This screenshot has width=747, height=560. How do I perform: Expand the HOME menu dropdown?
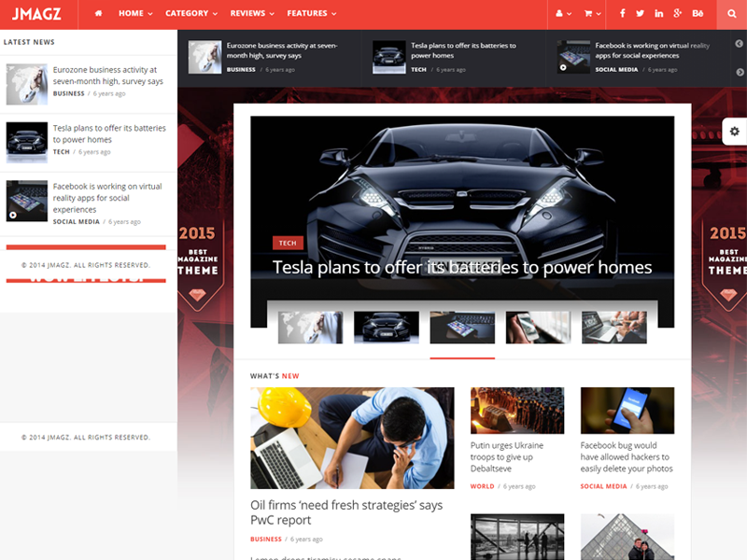point(135,13)
